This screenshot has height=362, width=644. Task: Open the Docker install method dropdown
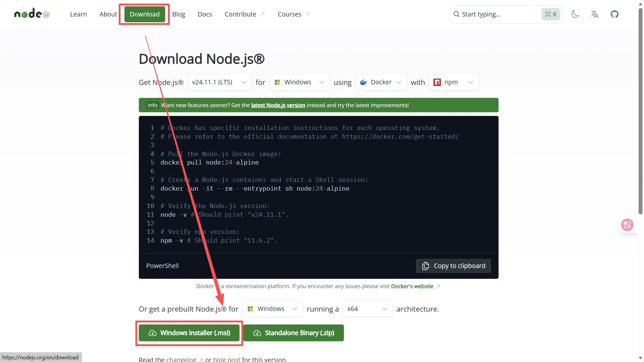click(x=381, y=82)
